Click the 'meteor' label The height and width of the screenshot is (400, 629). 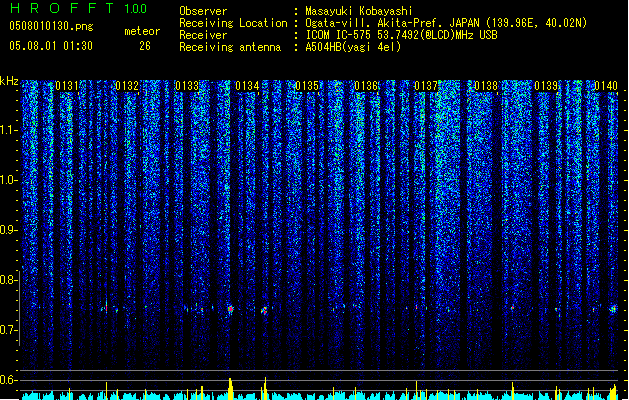pos(142,31)
